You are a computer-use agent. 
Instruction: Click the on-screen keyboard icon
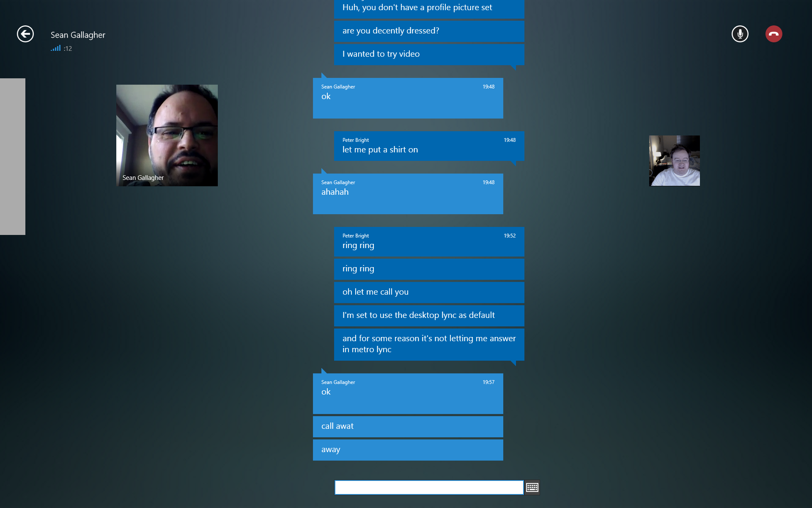(x=532, y=488)
